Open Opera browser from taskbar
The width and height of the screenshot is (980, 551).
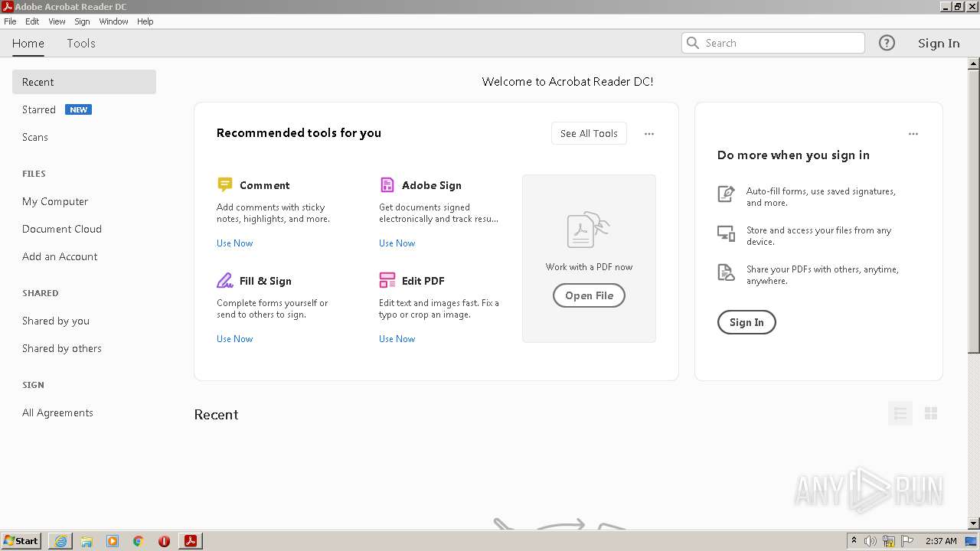point(164,541)
